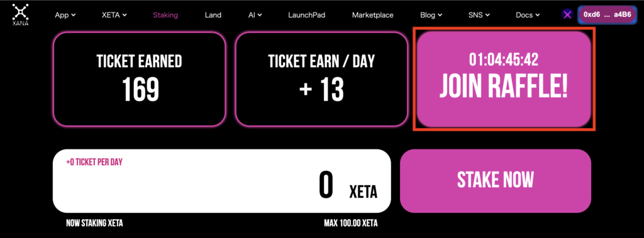The height and width of the screenshot is (238, 644).
Task: Select the TICKET EARN / DAY card
Action: (x=321, y=78)
